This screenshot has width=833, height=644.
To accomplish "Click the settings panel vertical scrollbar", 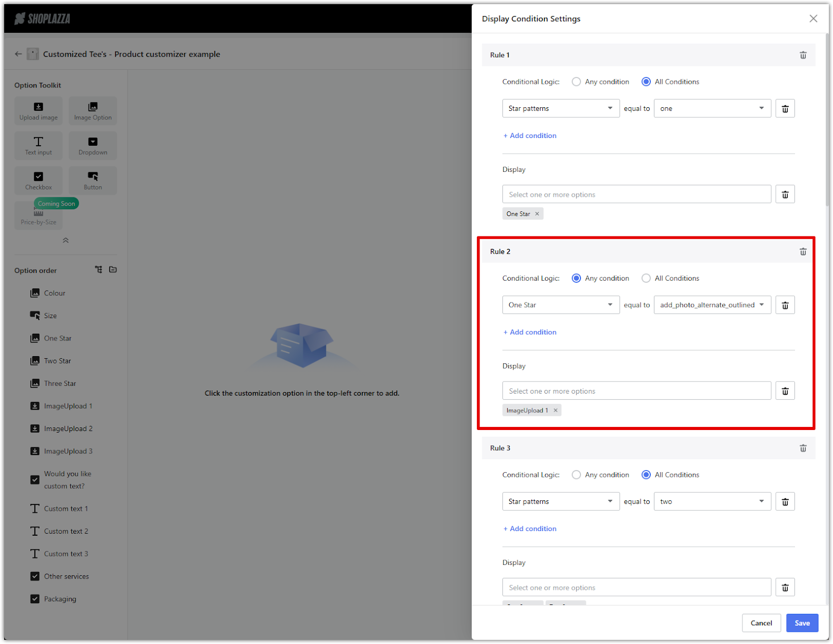I will [827, 120].
